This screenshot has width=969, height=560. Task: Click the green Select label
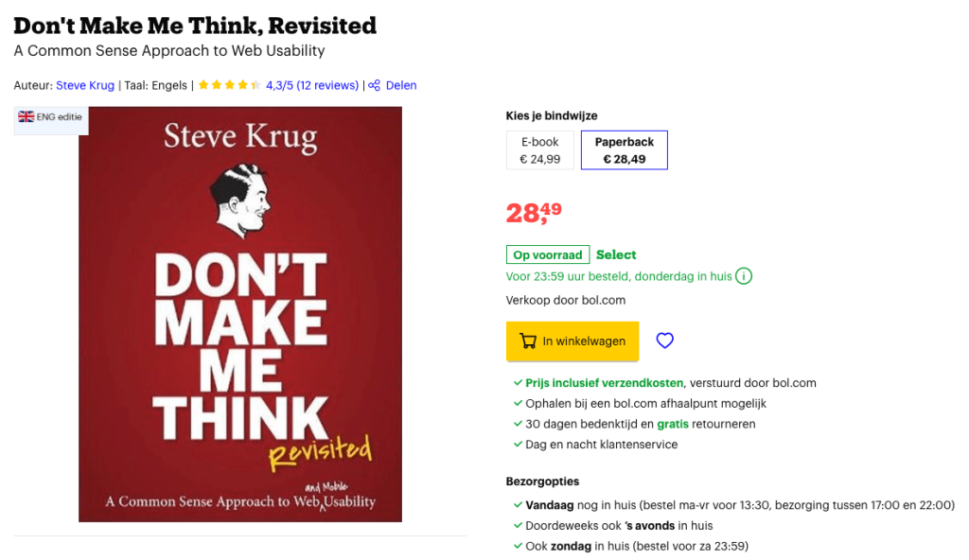pos(616,254)
